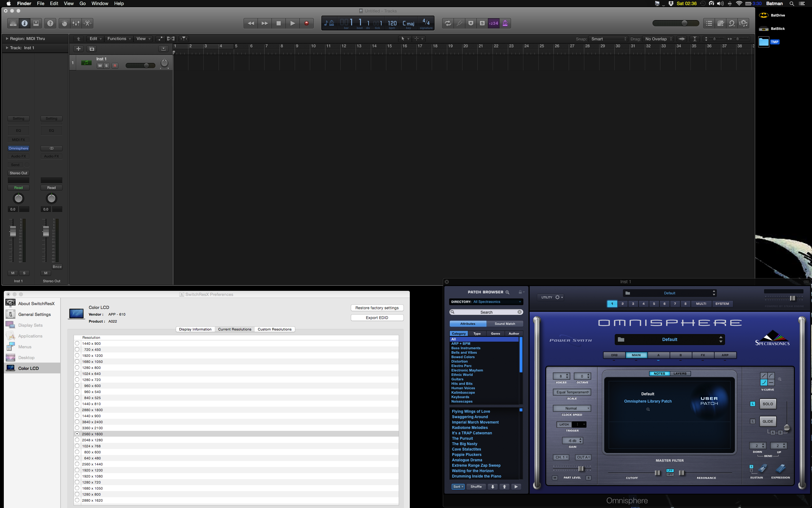Select Omnisphere MULTI tab
The width and height of the screenshot is (812, 508).
pyautogui.click(x=701, y=304)
